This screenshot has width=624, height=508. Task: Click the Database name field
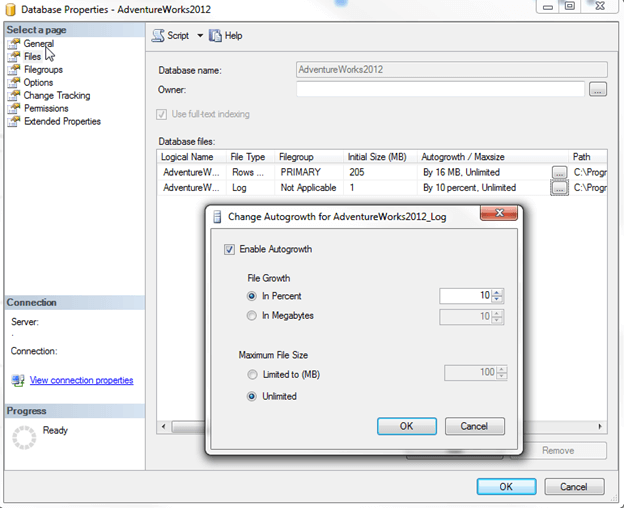coord(452,70)
